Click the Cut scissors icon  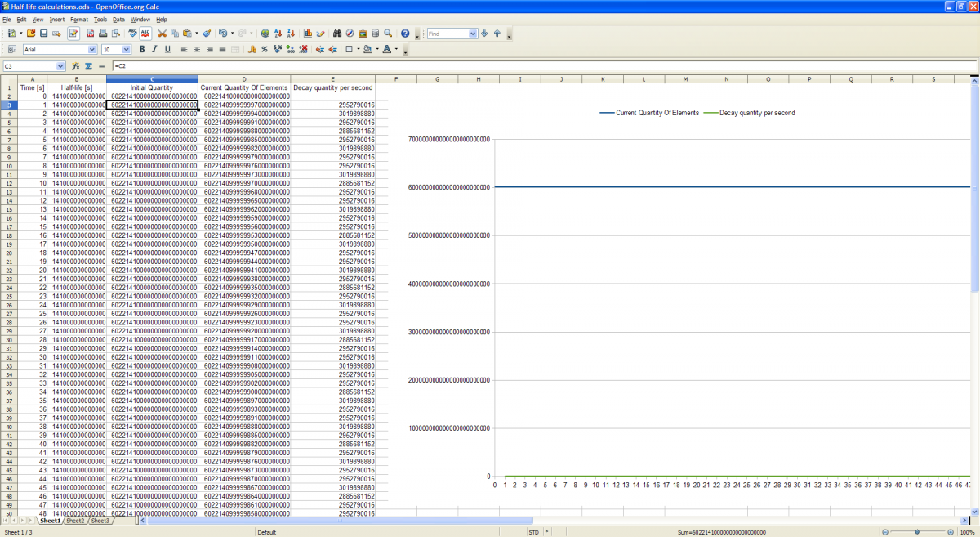click(162, 34)
